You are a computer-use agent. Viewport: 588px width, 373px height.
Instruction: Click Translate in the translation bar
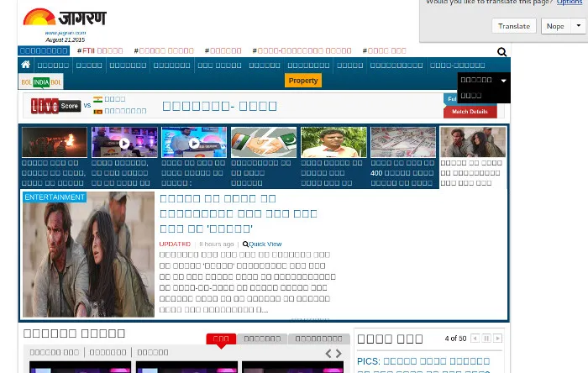(x=514, y=26)
